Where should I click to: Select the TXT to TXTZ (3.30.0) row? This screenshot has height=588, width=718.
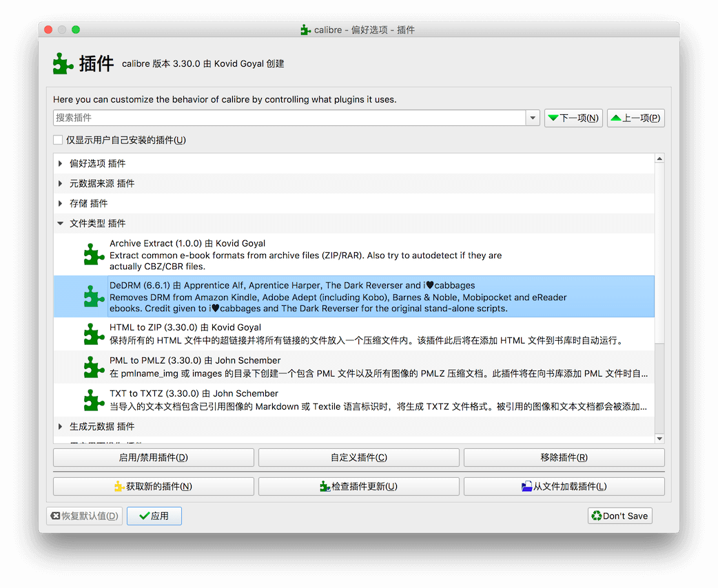coord(354,400)
